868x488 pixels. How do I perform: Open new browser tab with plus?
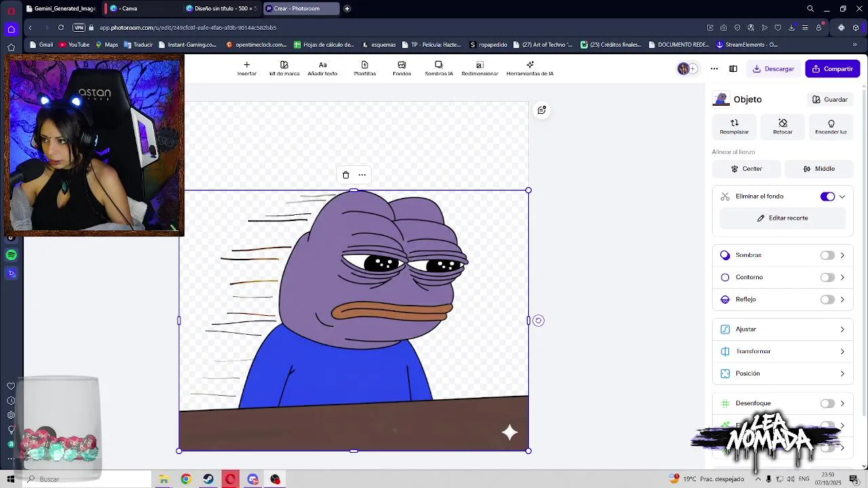347,9
